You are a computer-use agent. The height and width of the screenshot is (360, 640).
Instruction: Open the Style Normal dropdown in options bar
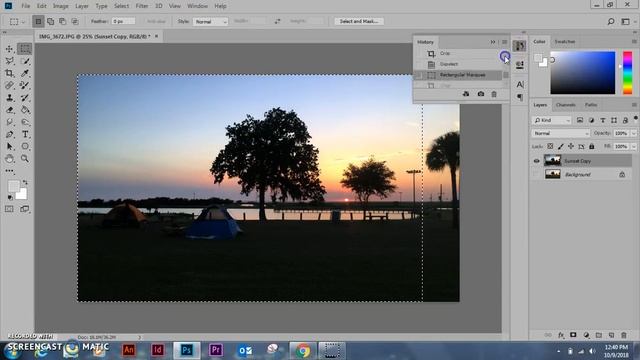tap(210, 21)
